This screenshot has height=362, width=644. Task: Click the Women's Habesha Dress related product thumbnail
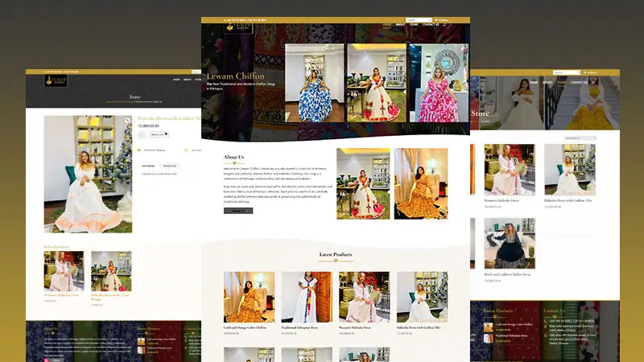64,271
